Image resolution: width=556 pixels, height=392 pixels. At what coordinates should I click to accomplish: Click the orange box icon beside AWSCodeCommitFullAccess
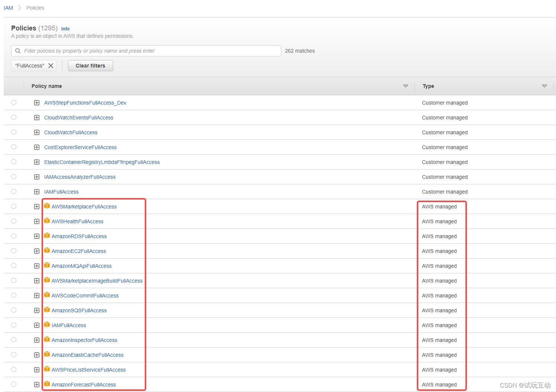tap(47, 295)
